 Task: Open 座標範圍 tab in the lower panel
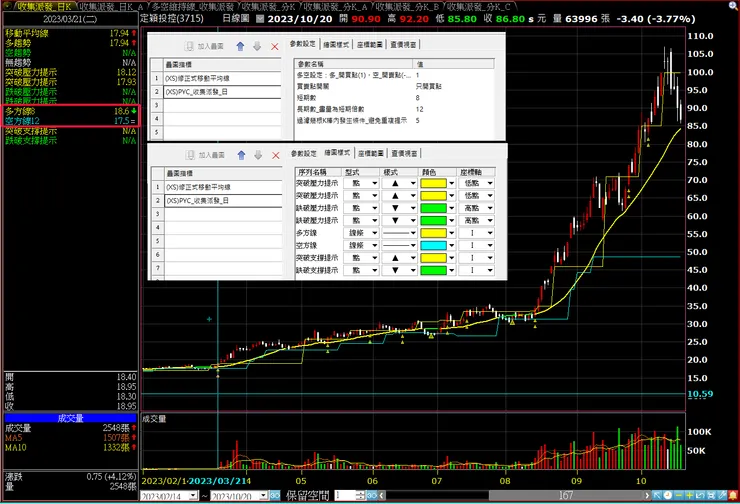point(370,153)
